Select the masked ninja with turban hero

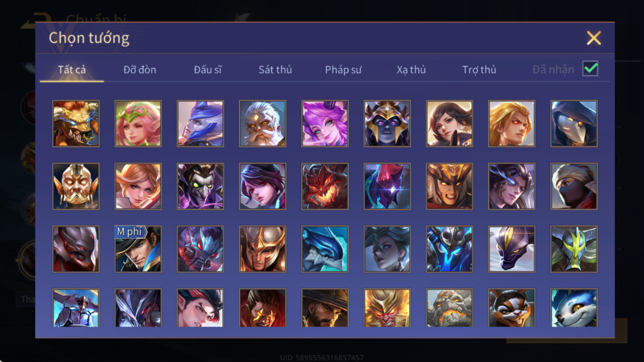point(574,187)
